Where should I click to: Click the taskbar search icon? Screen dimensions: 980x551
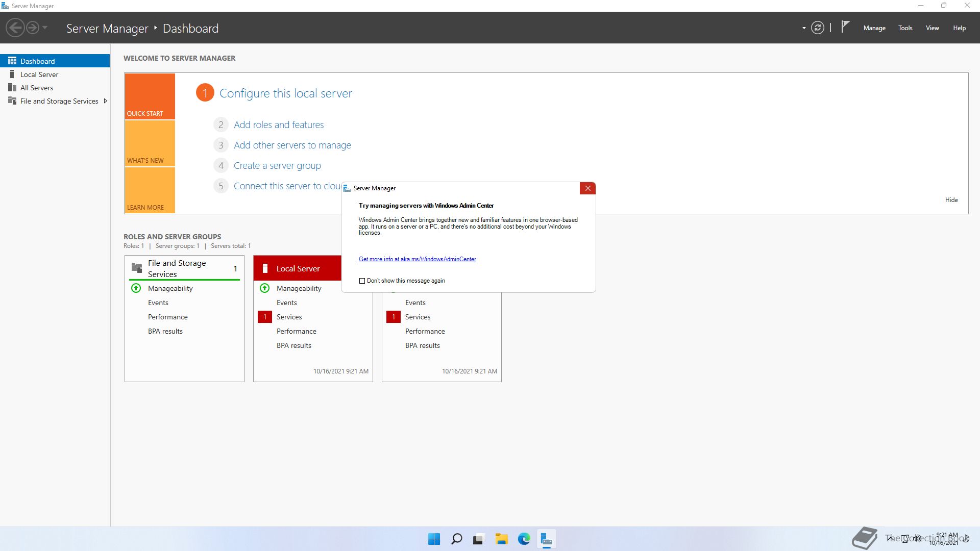[x=456, y=539]
